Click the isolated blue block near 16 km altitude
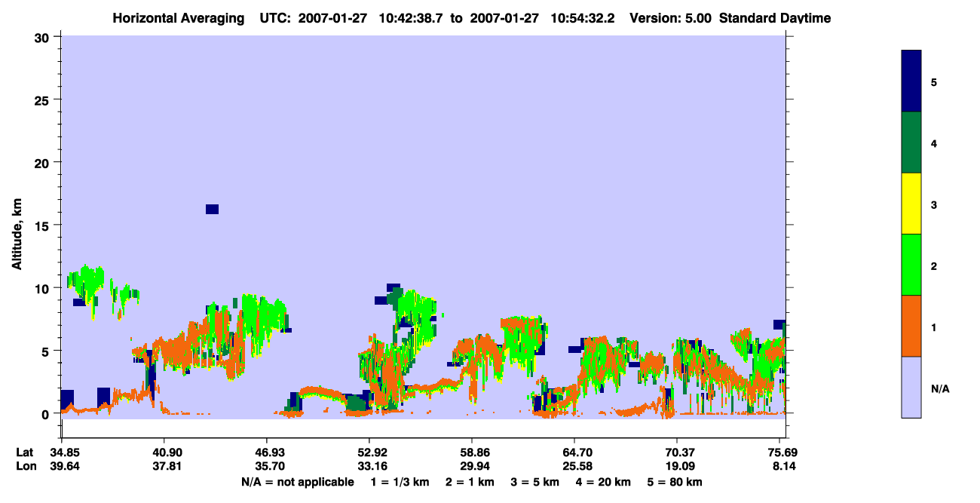This screenshot has height=503, width=980. 212,209
